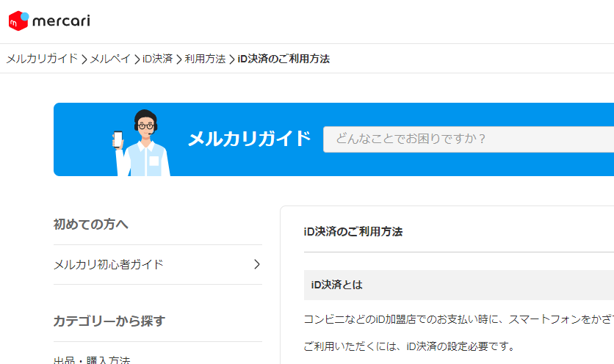Open メルカリガイド breadcrumb link

click(43, 59)
